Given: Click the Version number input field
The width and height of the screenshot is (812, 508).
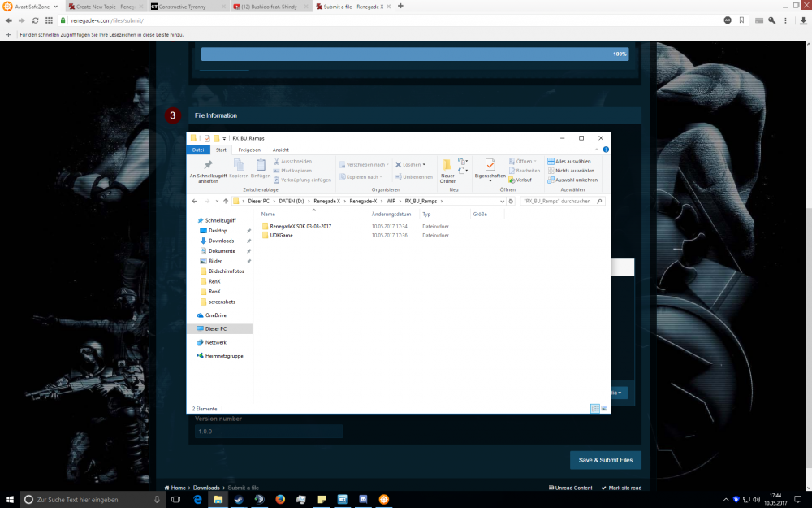Looking at the screenshot, I should point(269,432).
